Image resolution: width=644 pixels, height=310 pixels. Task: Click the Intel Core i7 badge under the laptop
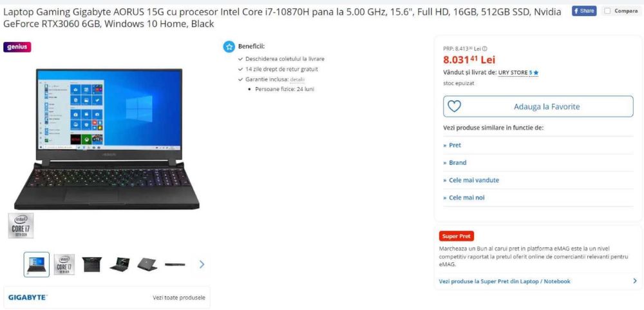21,226
